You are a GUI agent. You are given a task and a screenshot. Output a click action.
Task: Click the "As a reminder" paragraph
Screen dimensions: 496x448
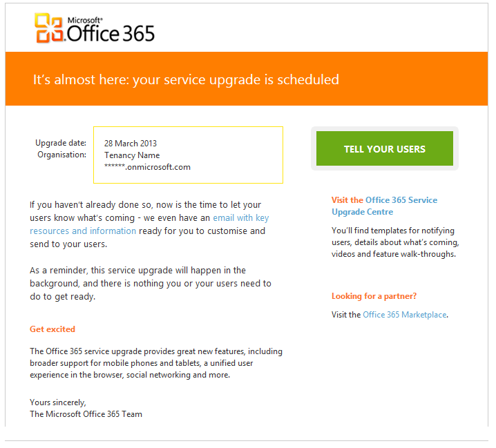[x=150, y=283]
